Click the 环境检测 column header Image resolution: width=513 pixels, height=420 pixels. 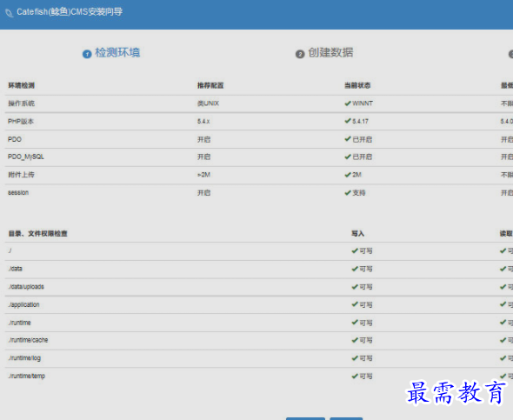21,85
